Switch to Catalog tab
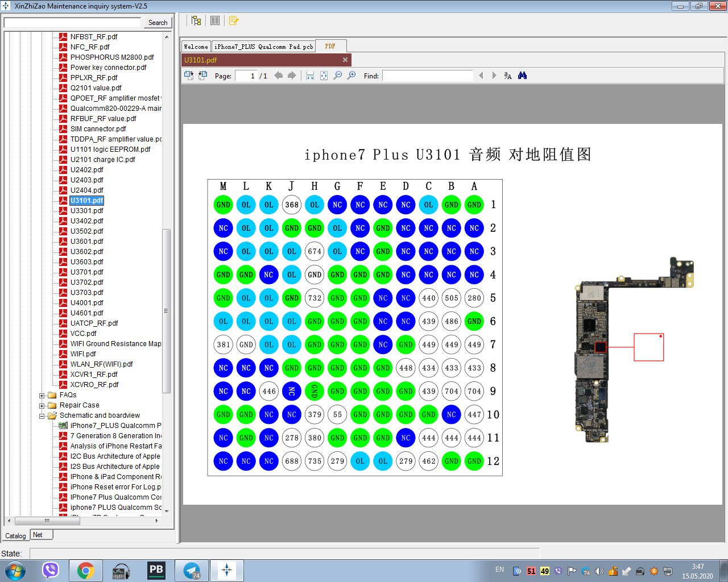This screenshot has height=582, width=728. [15, 535]
